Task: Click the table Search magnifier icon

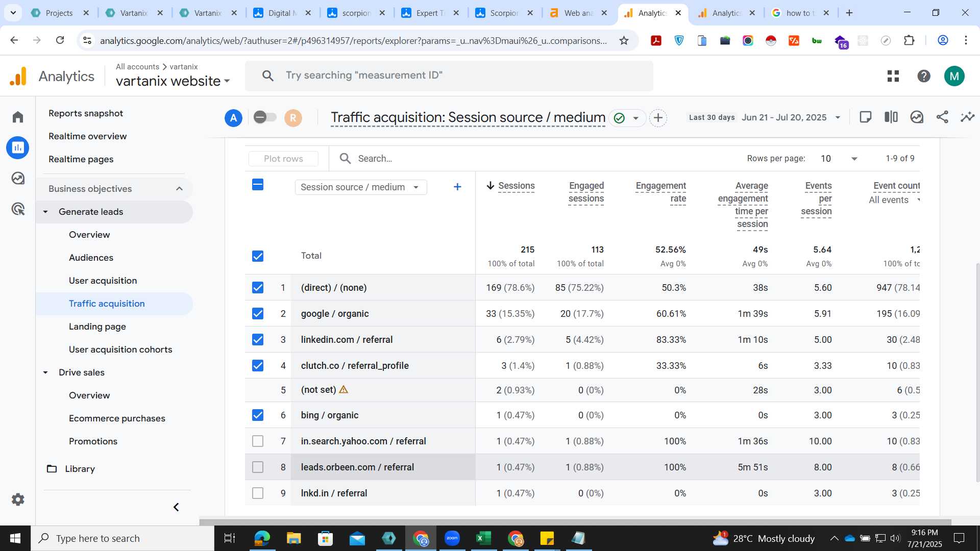Action: (346, 159)
